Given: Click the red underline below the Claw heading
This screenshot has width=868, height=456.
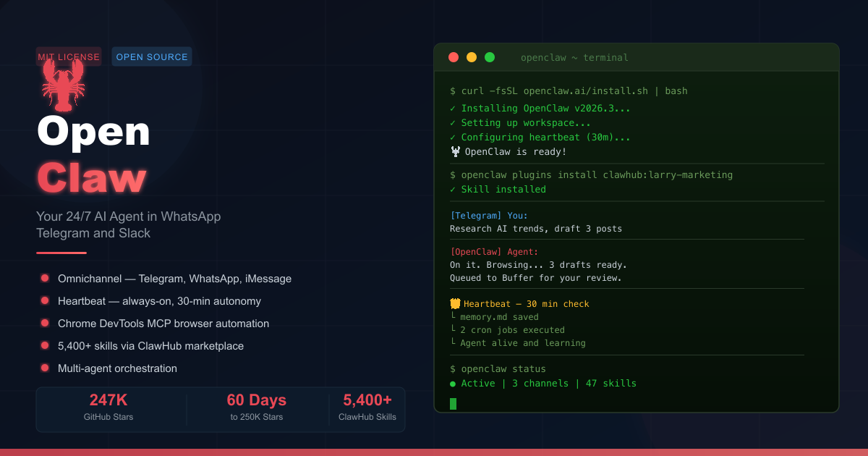Looking at the screenshot, I should [x=61, y=254].
